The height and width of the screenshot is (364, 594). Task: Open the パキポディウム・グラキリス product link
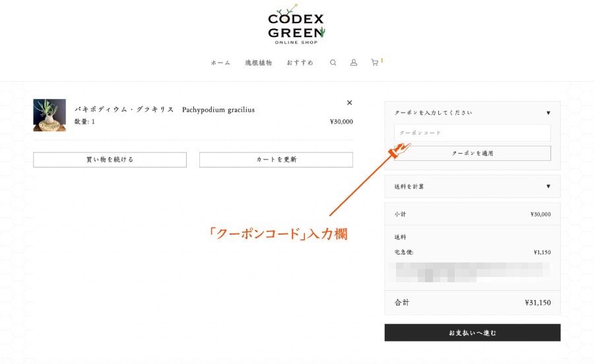pyautogui.click(x=124, y=109)
